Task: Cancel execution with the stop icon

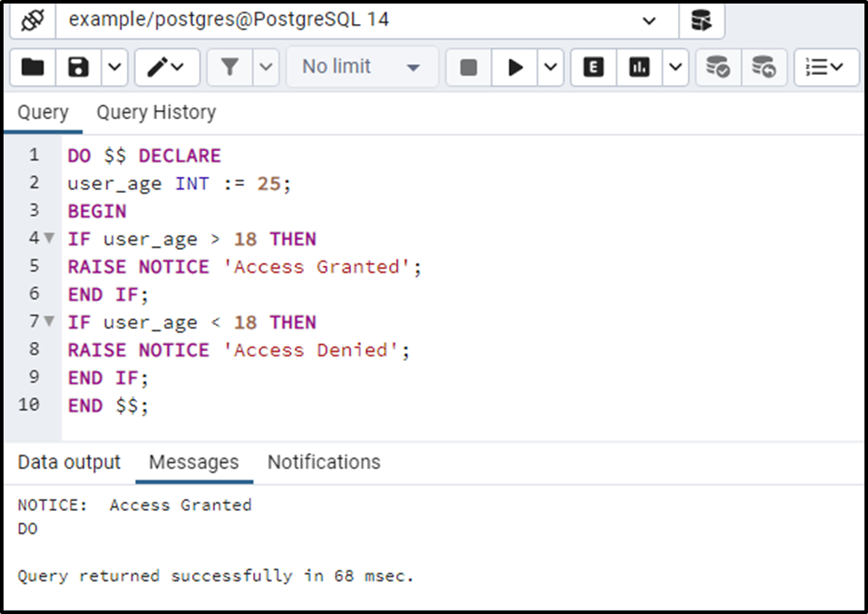Action: pos(468,67)
